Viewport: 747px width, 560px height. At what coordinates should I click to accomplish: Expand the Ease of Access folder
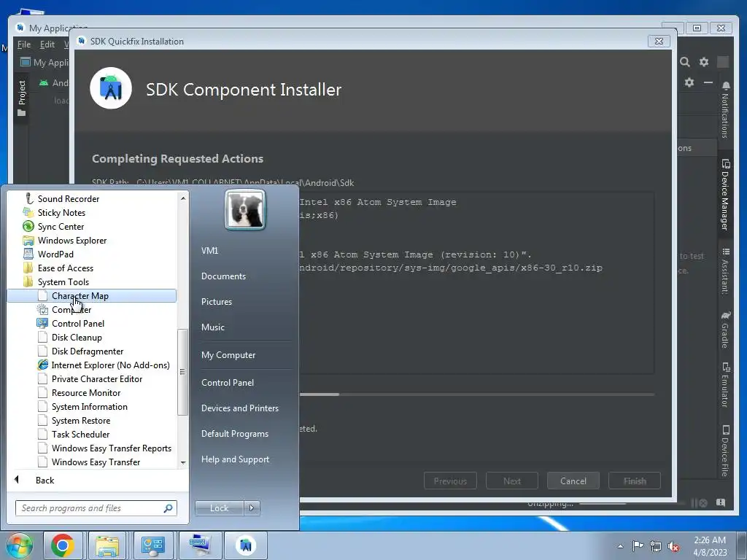coord(65,268)
